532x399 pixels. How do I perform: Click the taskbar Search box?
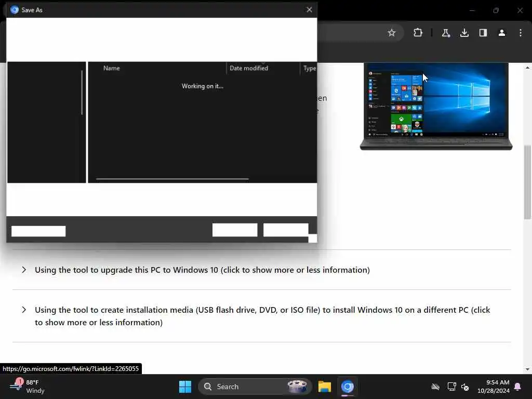pyautogui.click(x=255, y=387)
